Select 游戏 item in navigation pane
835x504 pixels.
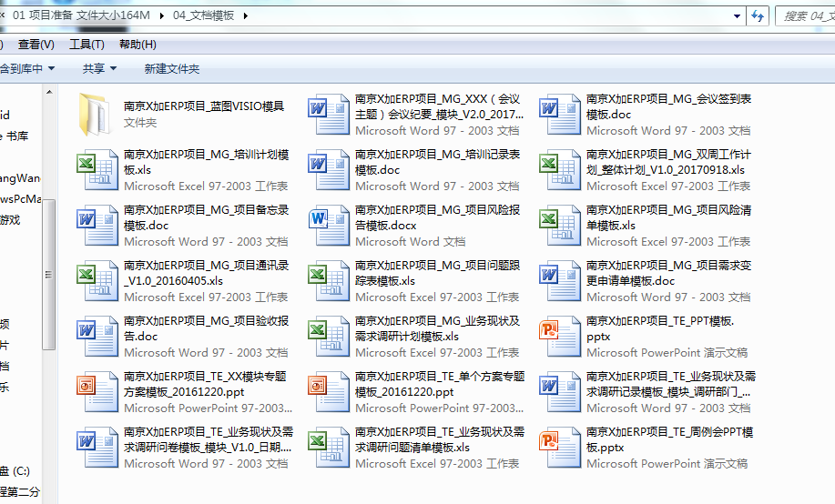pyautogui.click(x=10, y=220)
